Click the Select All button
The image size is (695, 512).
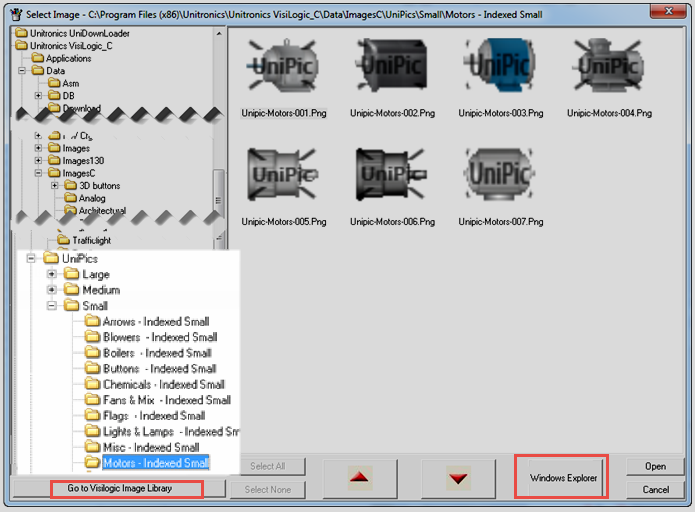(x=268, y=466)
